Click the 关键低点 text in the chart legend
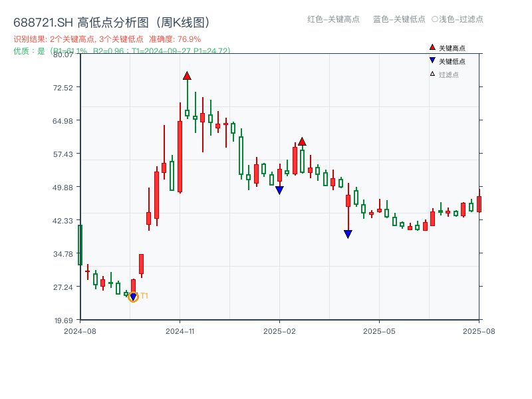The width and height of the screenshot is (532, 399). 452,60
